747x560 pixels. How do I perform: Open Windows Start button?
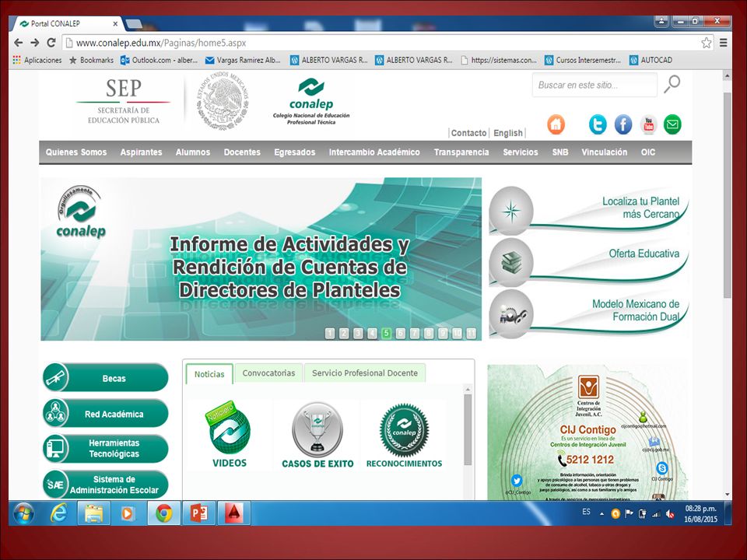tap(24, 513)
